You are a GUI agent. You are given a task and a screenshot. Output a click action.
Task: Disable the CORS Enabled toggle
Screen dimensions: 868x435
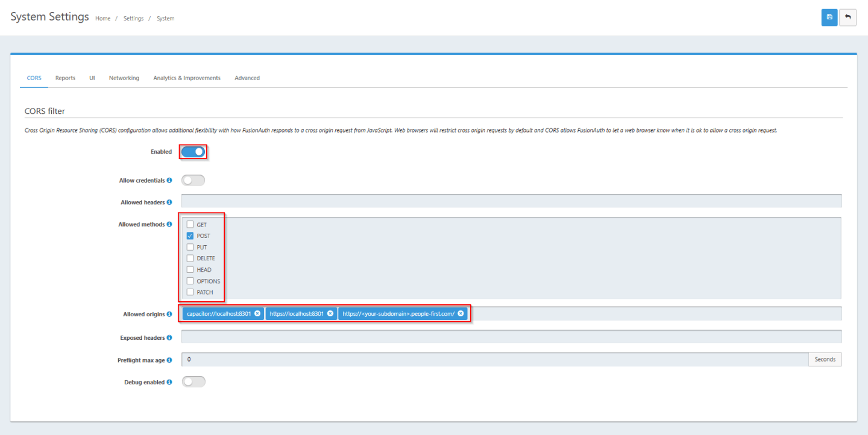pyautogui.click(x=193, y=151)
